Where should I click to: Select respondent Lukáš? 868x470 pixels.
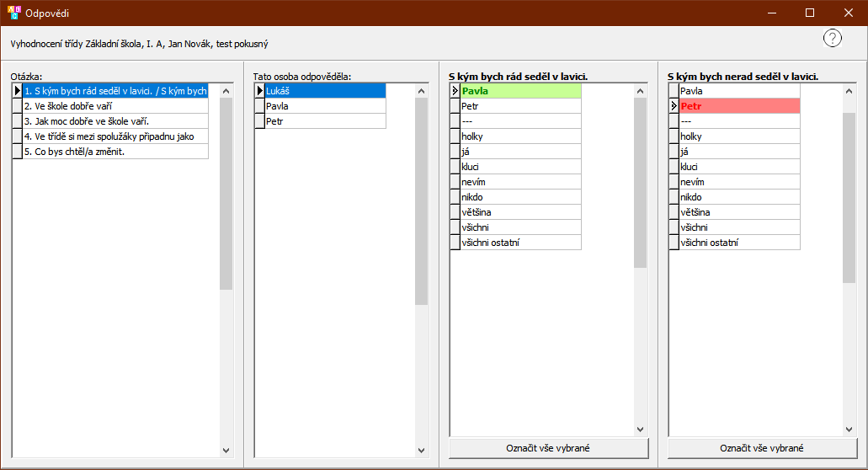(x=325, y=91)
